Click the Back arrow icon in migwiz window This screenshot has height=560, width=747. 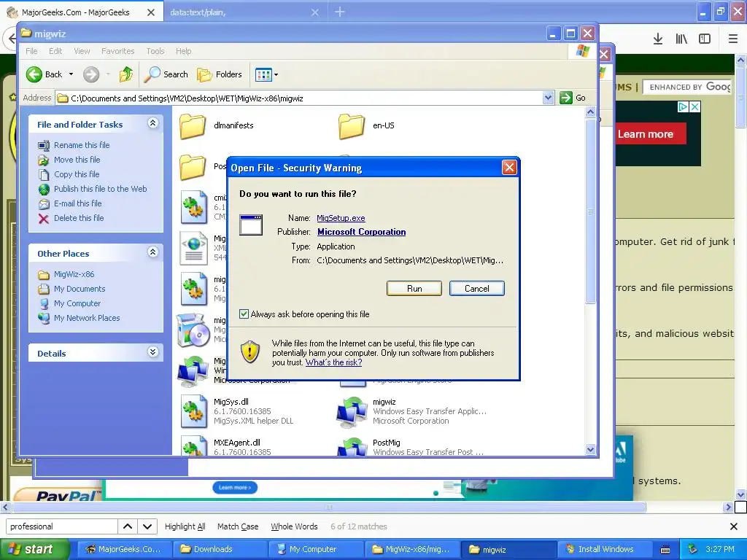coord(34,74)
